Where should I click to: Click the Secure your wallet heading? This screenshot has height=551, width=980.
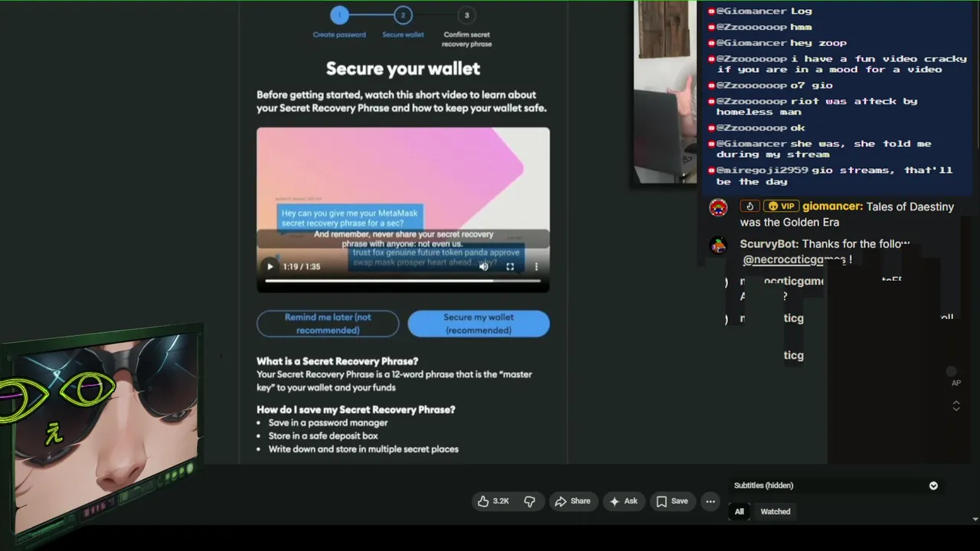[403, 69]
